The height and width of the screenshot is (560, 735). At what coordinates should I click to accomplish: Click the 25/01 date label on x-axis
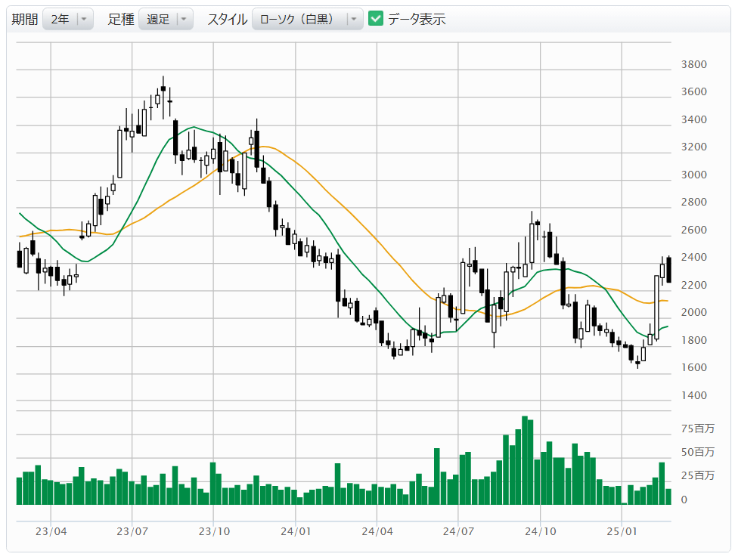(x=621, y=531)
